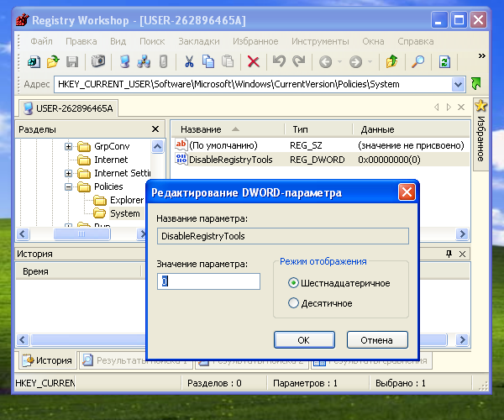This screenshot has width=504, height=420.
Task: Open the address bar dropdown
Action: pos(458,85)
